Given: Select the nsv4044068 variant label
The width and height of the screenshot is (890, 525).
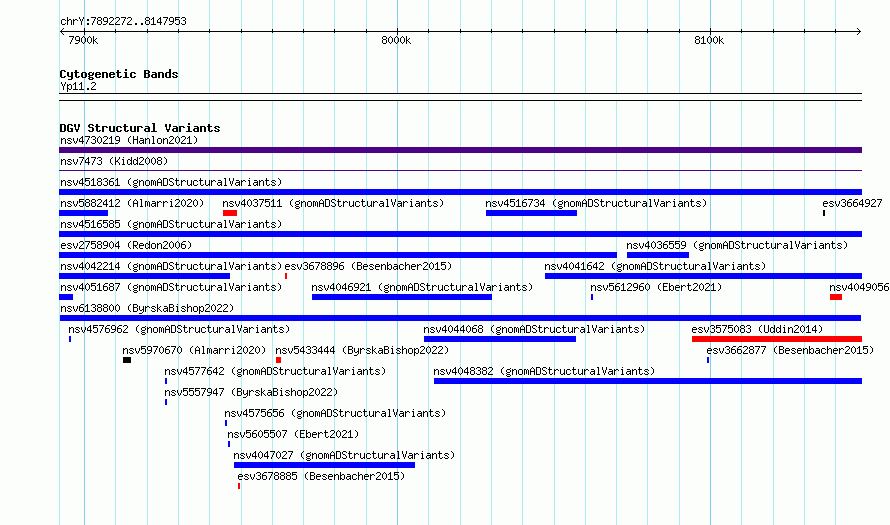Looking at the screenshot, I should tap(534, 329).
